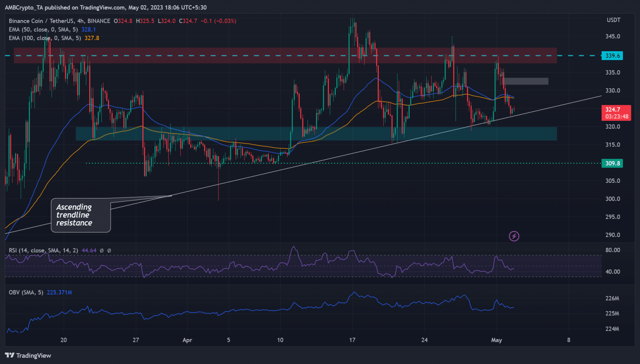
Task: Click the 300.0 price axis label
Action: click(x=612, y=199)
